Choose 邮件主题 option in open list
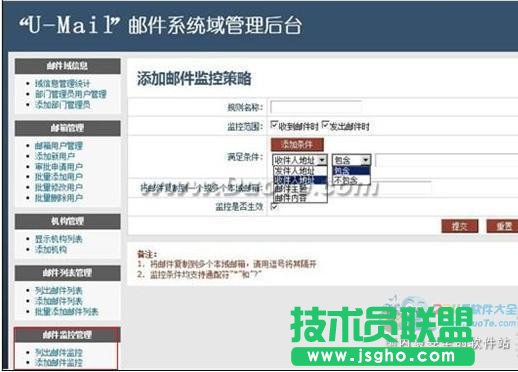Image resolution: width=518 pixels, height=372 pixels. click(x=300, y=189)
